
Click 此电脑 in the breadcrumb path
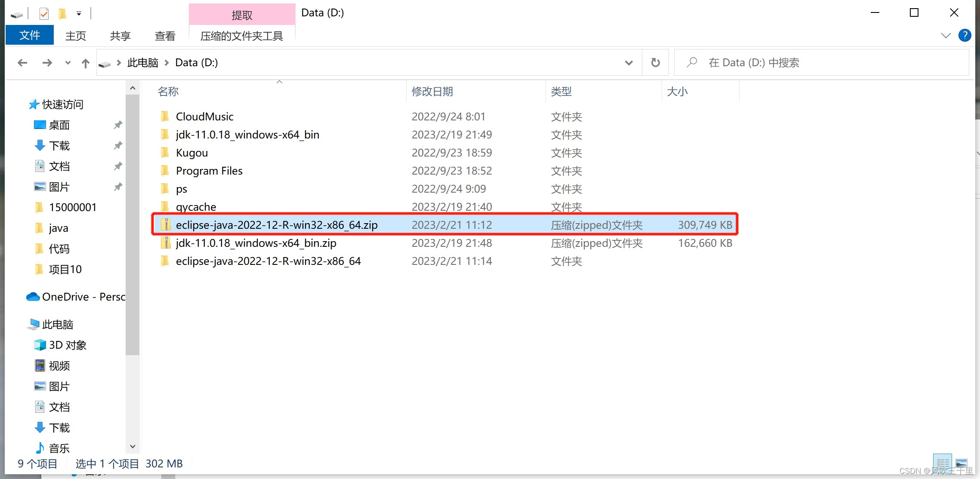[142, 62]
